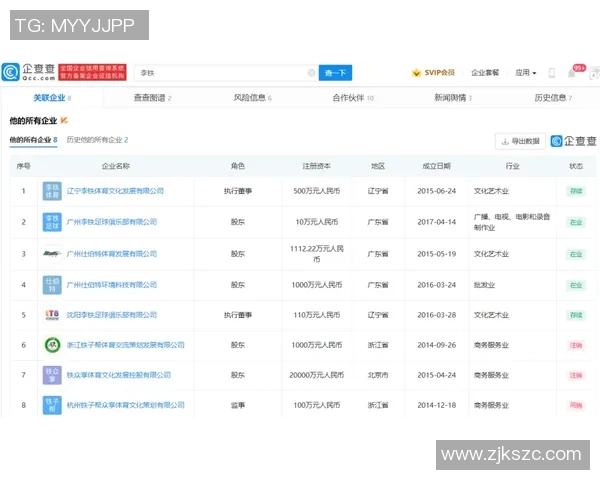
Task: Click the SVIP会员 crown icon
Action: pos(416,73)
